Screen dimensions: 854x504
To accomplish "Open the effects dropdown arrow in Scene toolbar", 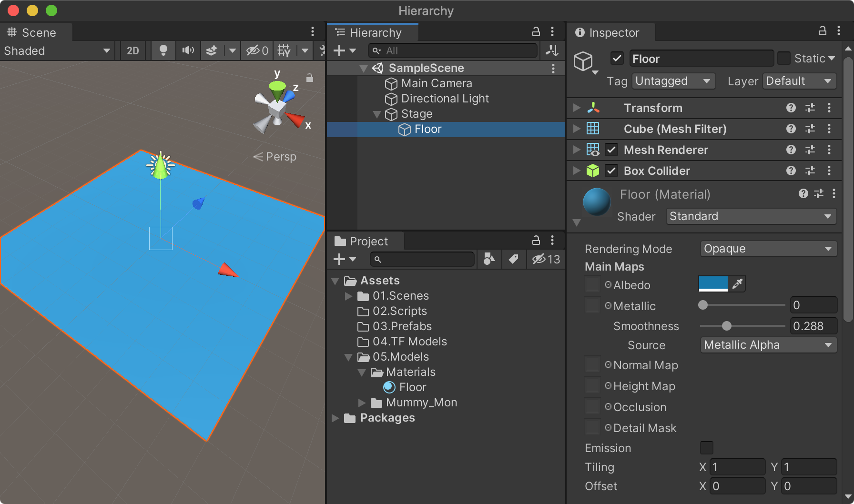I will click(233, 50).
